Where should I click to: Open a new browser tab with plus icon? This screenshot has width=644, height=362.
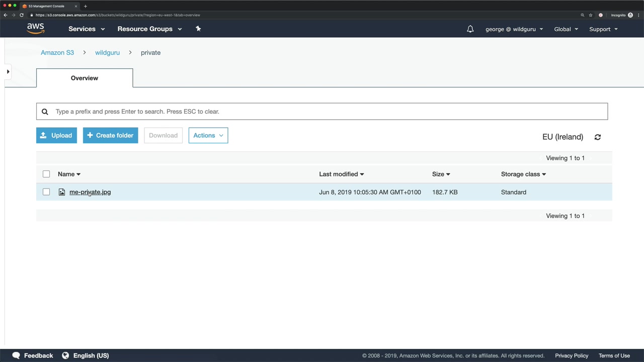[x=86, y=6]
